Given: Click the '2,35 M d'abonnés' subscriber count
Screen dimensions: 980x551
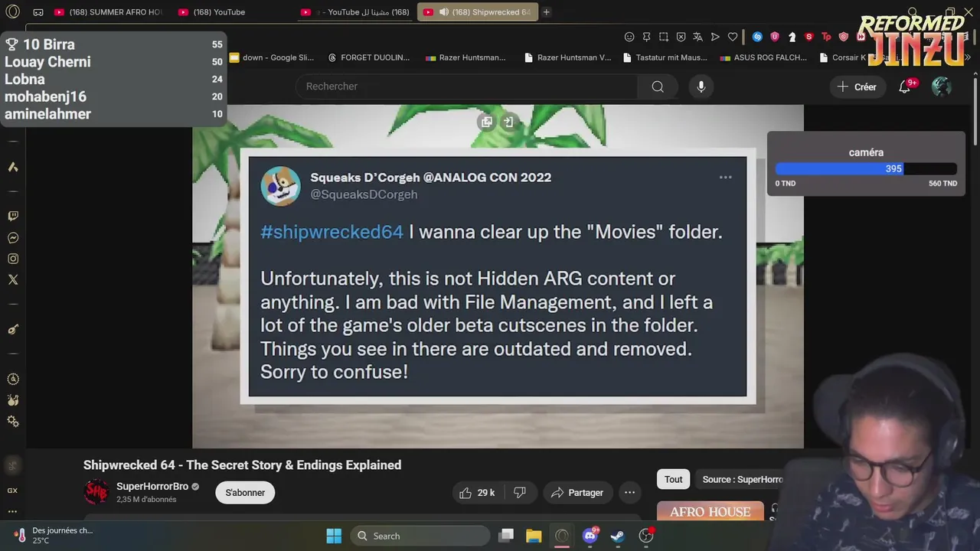Looking at the screenshot, I should 146,500.
